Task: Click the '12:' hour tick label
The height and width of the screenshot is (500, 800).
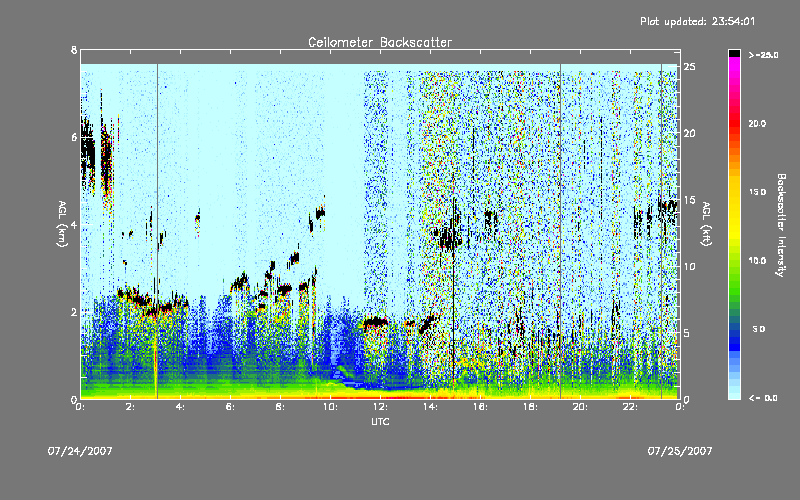Action: click(380, 407)
